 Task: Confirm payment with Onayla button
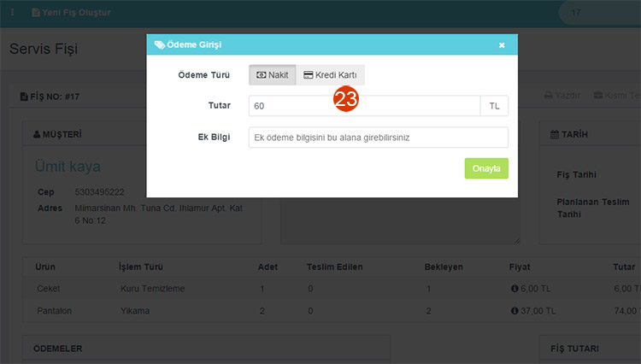coord(486,168)
